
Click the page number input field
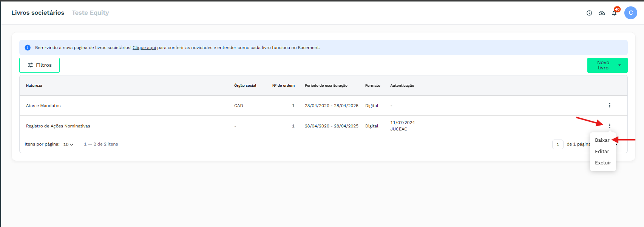(x=558, y=144)
